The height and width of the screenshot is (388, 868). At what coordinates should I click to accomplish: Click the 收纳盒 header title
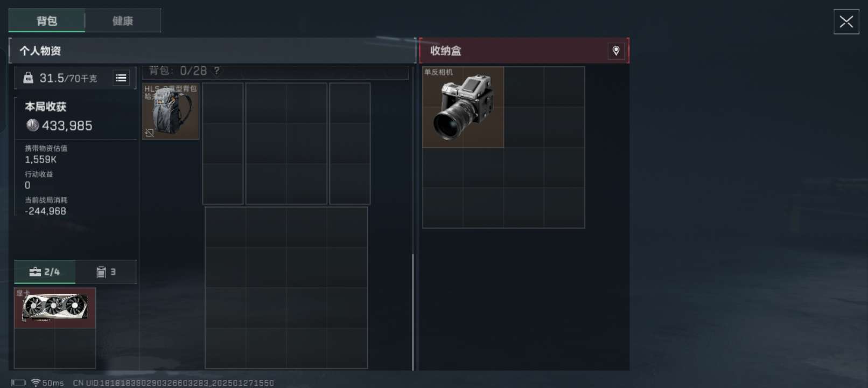(445, 51)
